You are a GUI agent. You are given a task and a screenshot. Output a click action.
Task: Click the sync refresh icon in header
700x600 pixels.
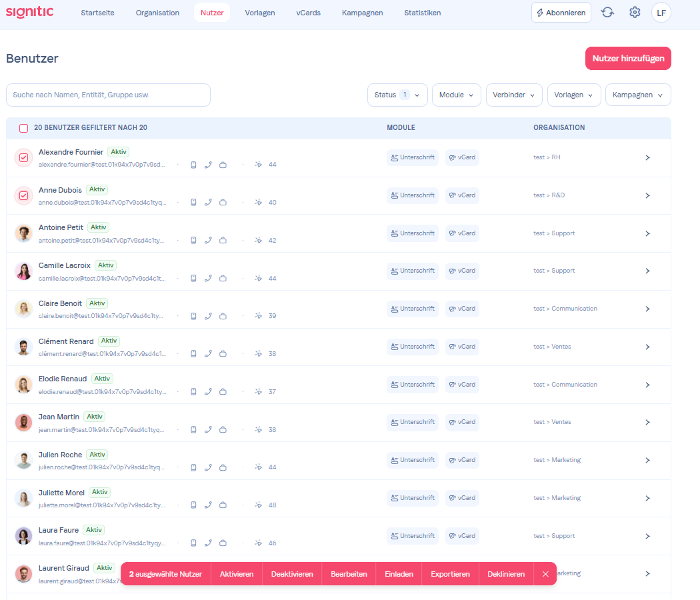(607, 12)
